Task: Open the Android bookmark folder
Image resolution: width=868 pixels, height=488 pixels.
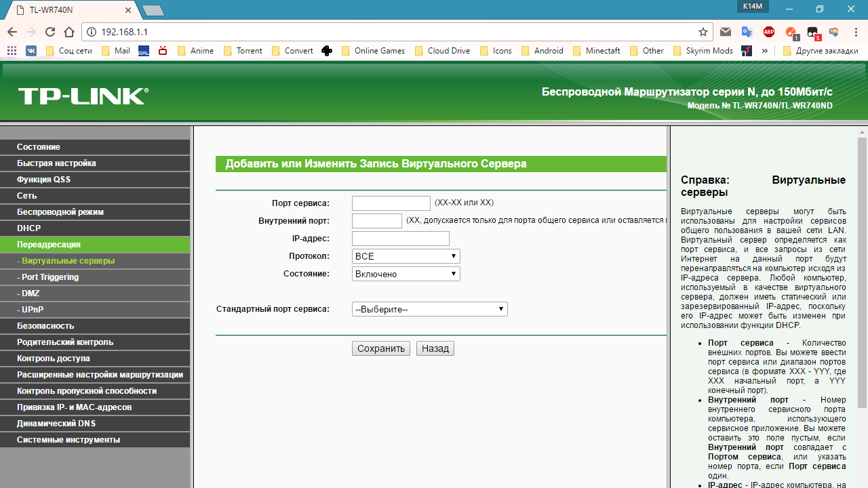Action: [x=542, y=51]
